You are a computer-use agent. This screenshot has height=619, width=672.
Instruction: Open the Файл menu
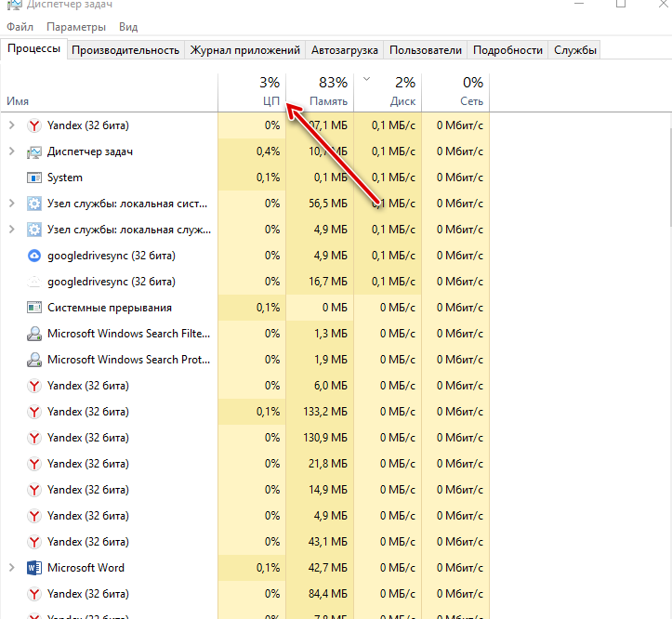(20, 27)
